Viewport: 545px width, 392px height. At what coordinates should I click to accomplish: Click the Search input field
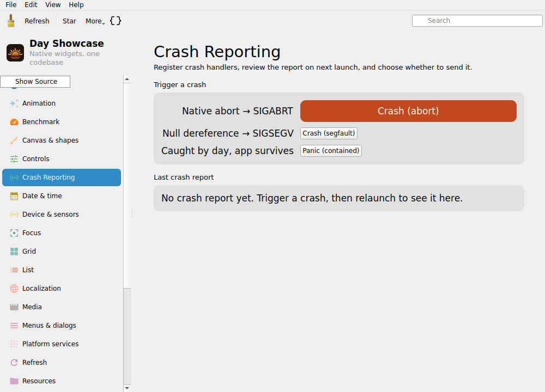(x=477, y=21)
